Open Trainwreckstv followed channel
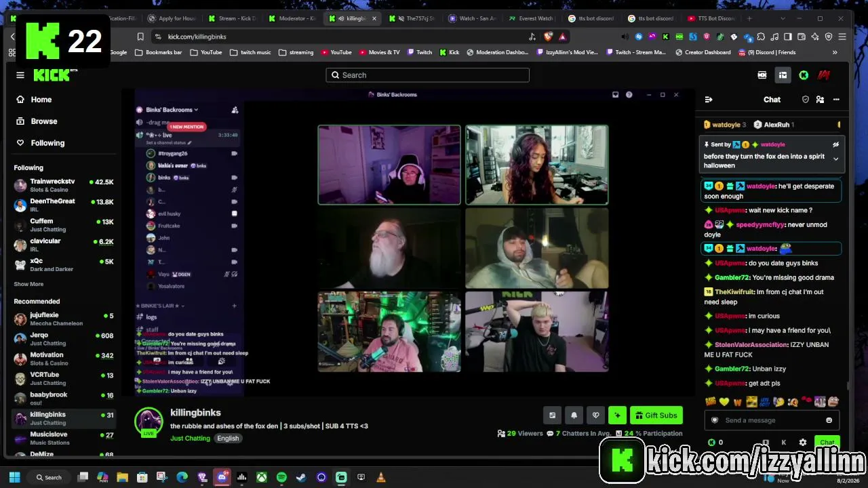868x488 pixels. [63, 185]
